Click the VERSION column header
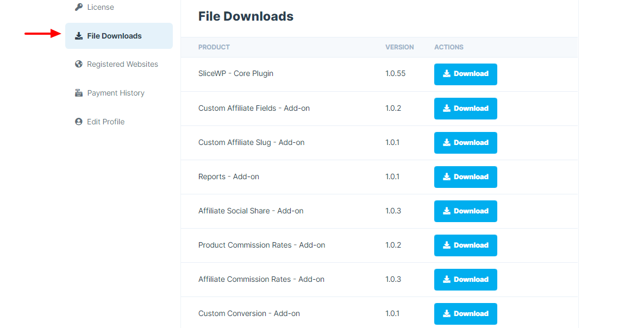 [399, 47]
